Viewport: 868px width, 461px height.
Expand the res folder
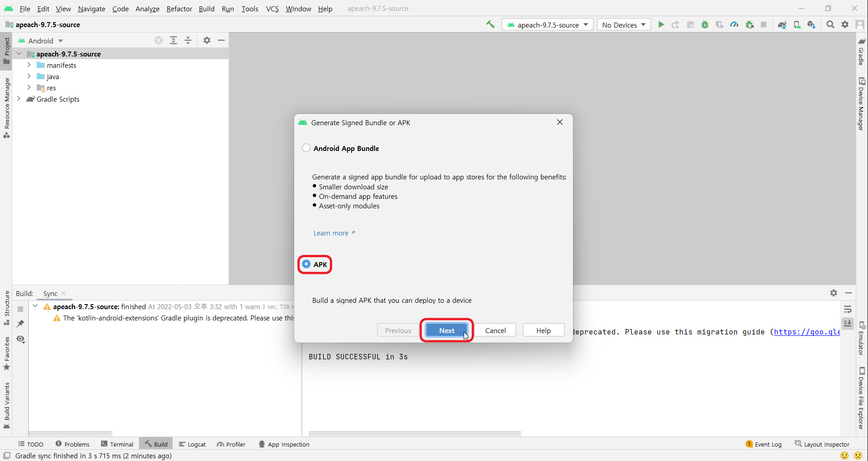tap(29, 87)
